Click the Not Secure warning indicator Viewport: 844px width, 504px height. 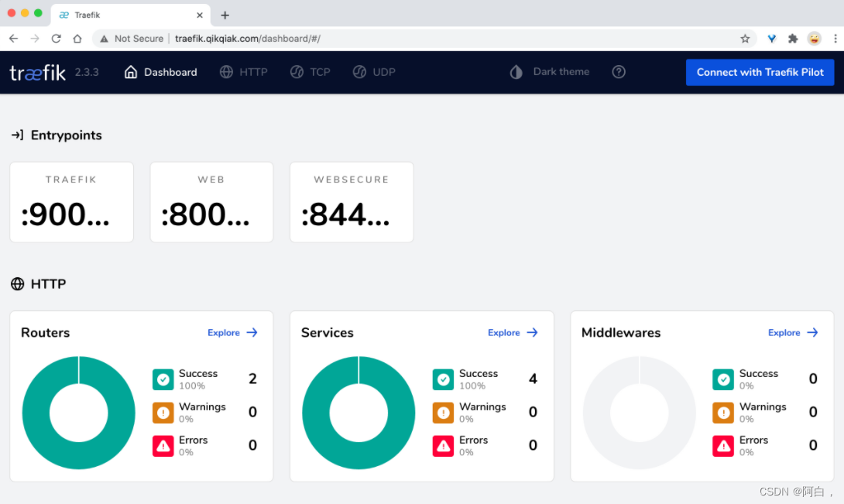pyautogui.click(x=132, y=38)
